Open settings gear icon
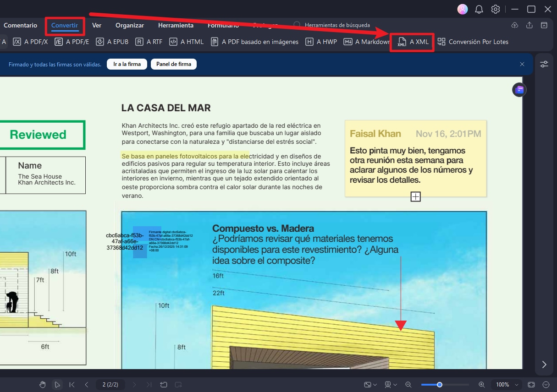 (496, 9)
